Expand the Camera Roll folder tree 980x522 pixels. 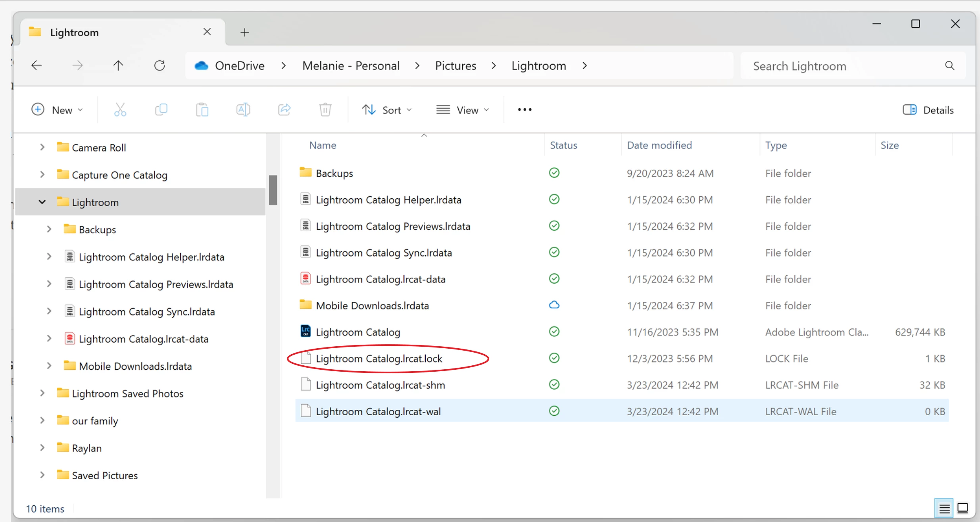[42, 148]
